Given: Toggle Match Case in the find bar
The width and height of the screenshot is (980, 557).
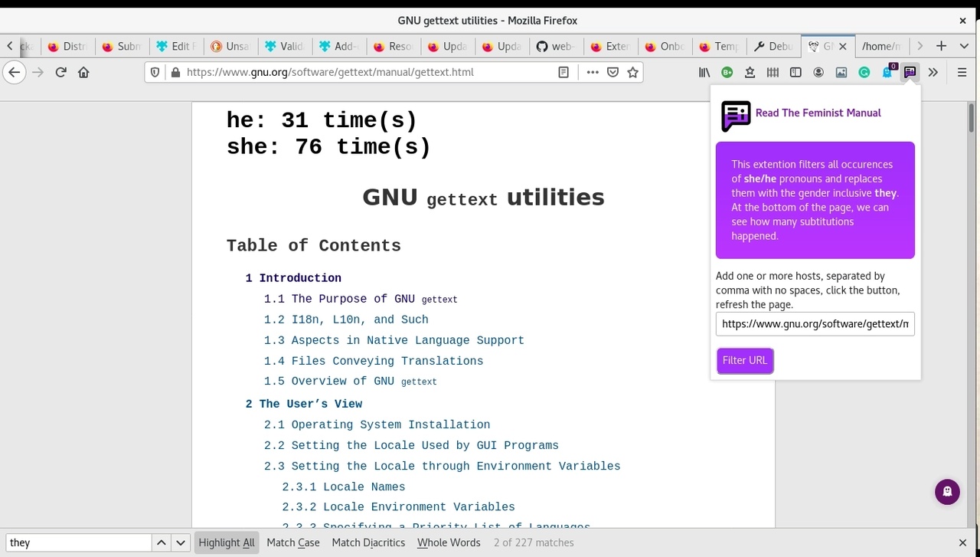Looking at the screenshot, I should pos(293,542).
